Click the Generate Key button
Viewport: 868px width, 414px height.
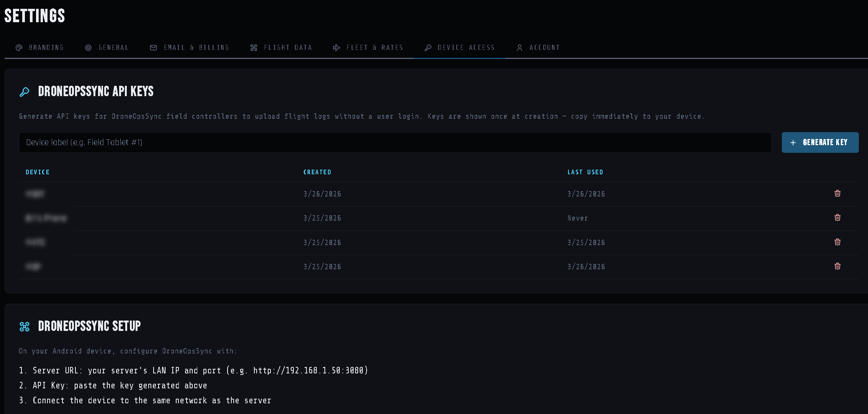pos(820,142)
